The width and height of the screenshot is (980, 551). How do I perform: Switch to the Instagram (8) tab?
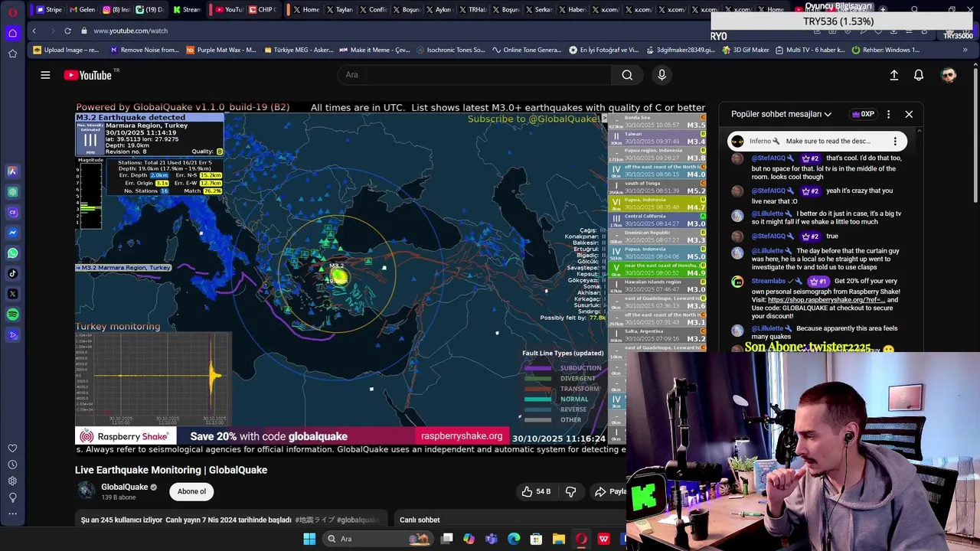pyautogui.click(x=116, y=10)
